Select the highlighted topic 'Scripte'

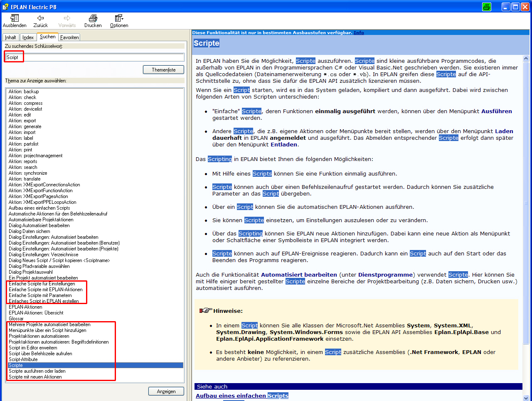click(96, 365)
